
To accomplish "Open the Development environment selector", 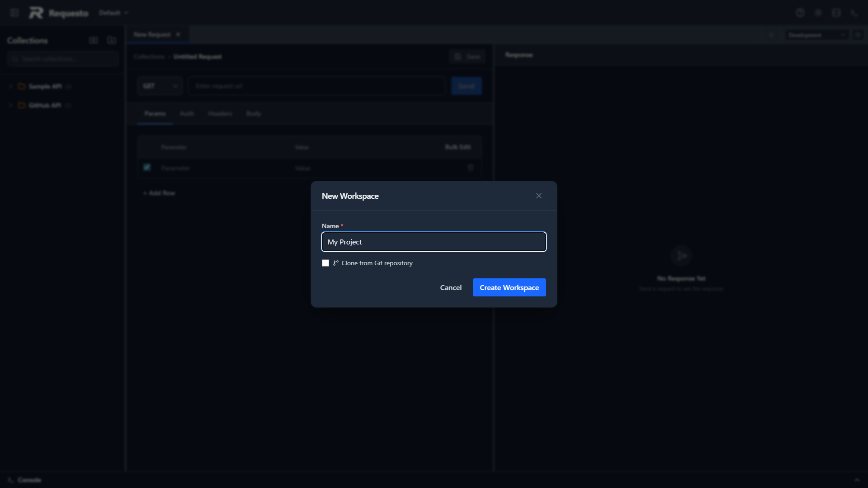I will (x=815, y=35).
